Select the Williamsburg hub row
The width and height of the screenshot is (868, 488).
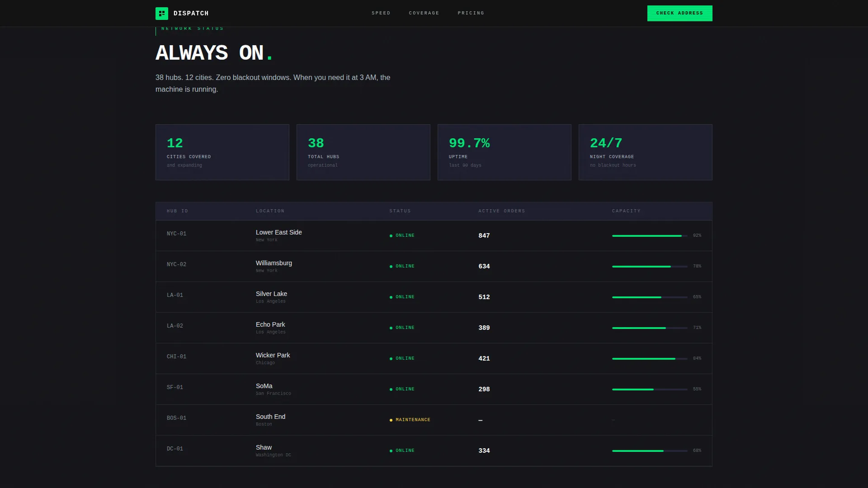(x=434, y=267)
